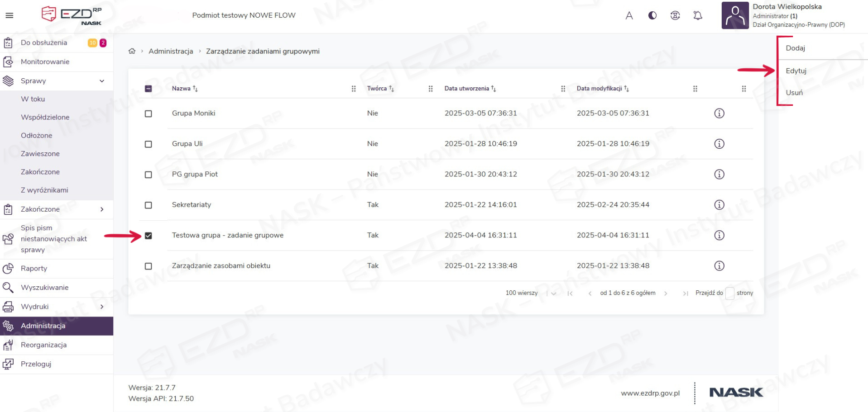Uncheck Testowa grupa - zadanie grupowe checkbox
The image size is (868, 412).
[149, 236]
